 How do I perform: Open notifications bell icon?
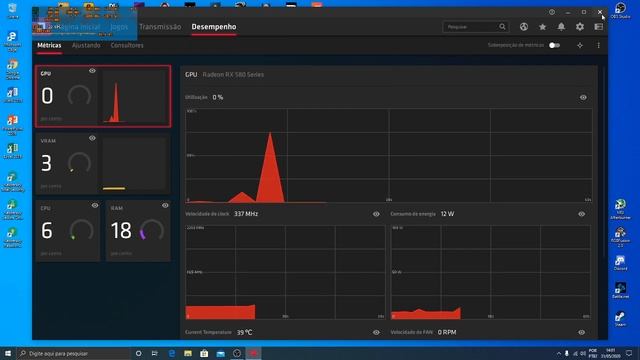(561, 27)
